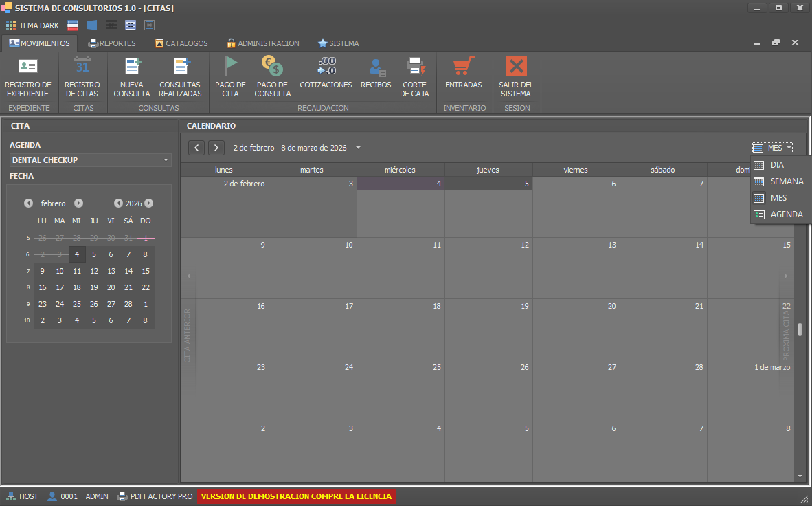Open Pago de Consulta coins icon
Screen dimensions: 812x506
coord(273,67)
